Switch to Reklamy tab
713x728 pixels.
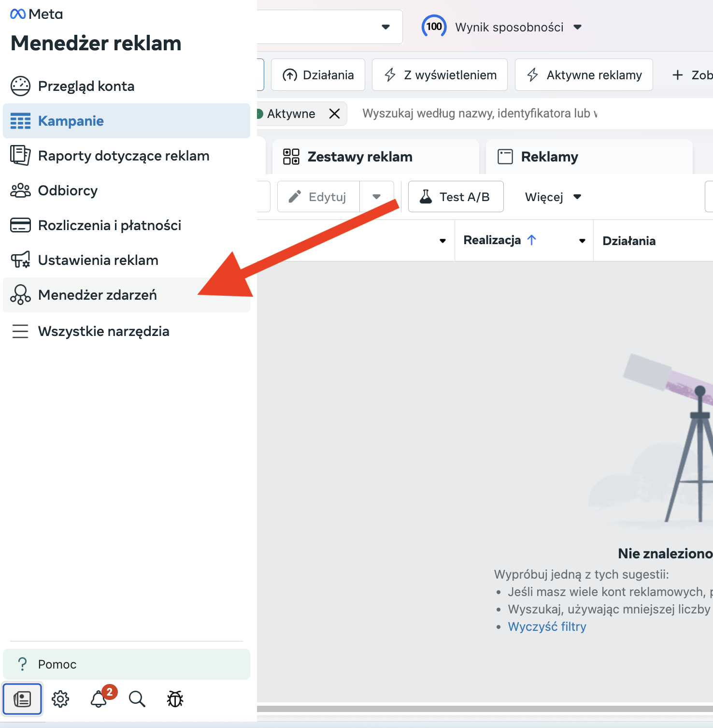click(589, 157)
